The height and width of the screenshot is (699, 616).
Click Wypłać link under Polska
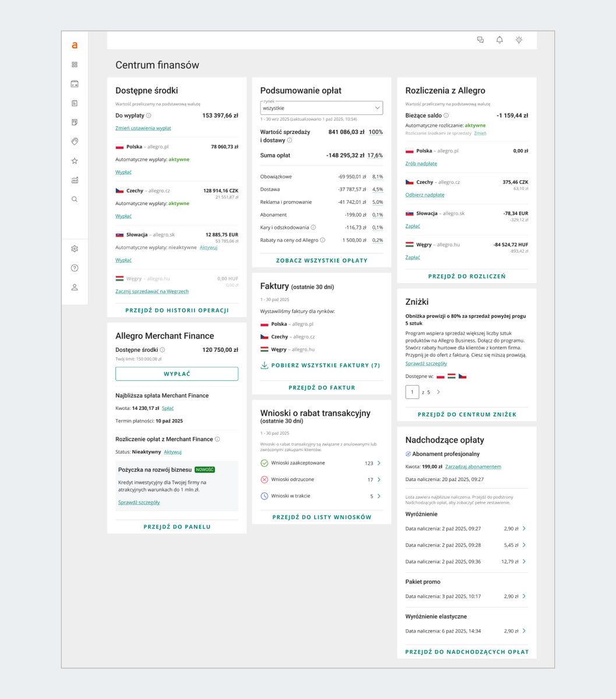(124, 172)
